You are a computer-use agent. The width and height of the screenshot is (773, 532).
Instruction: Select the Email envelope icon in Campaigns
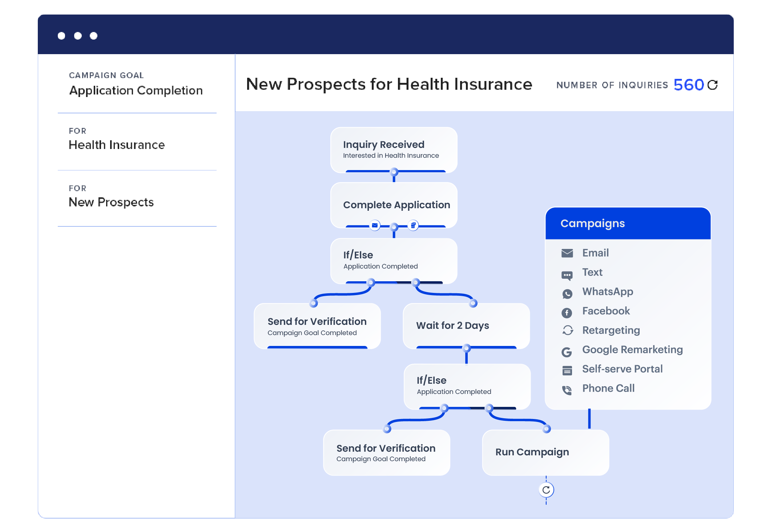coord(567,253)
